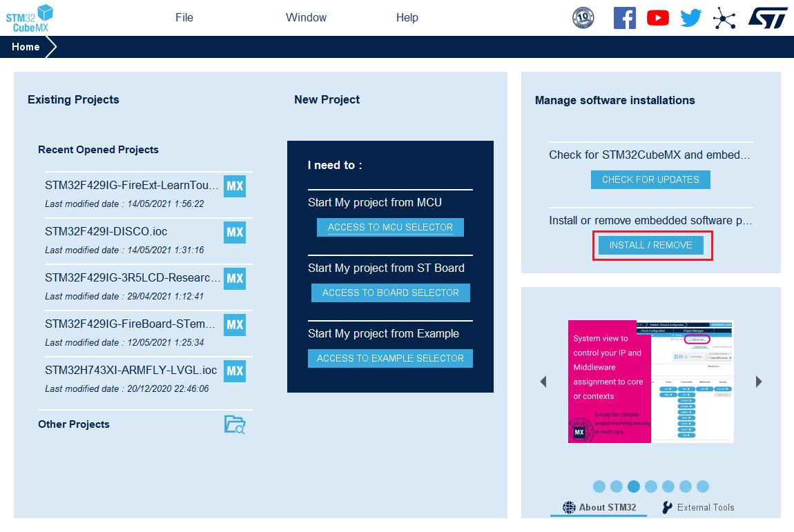
Task: Open STM32F429IG-3R5LCD-Researc project name
Action: pyautogui.click(x=133, y=277)
